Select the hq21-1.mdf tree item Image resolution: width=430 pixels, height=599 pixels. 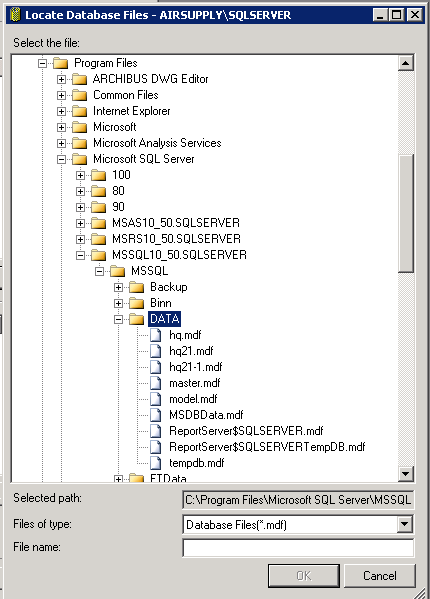(196, 367)
